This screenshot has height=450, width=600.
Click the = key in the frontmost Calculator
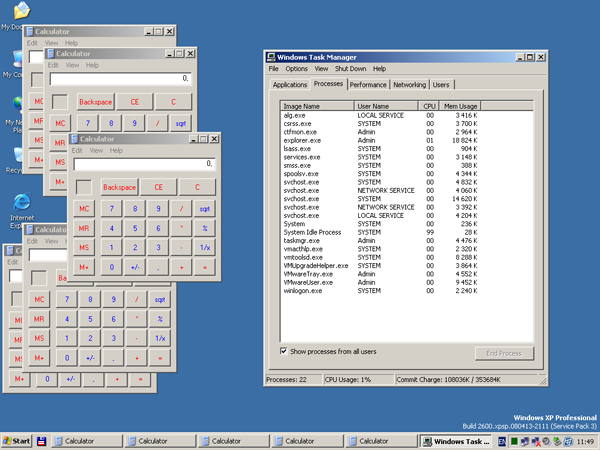click(205, 267)
